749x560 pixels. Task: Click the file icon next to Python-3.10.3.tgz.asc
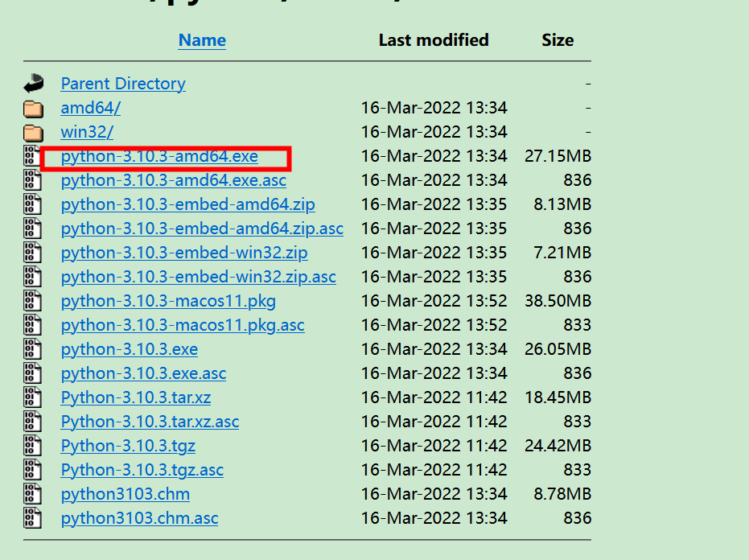tap(32, 470)
